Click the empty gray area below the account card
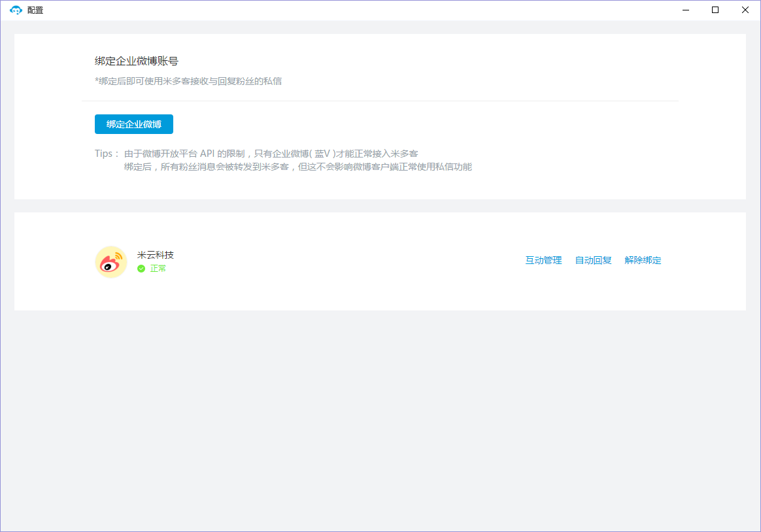This screenshot has height=532, width=761. 379,418
